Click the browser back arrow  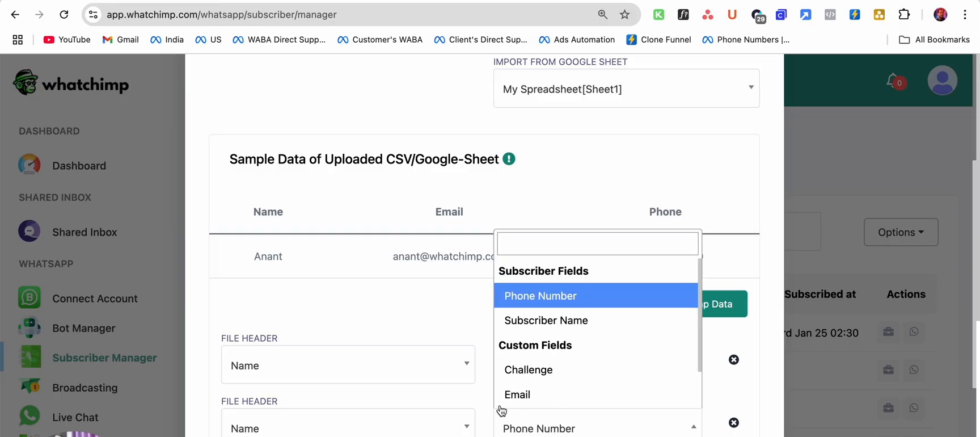[x=15, y=15]
